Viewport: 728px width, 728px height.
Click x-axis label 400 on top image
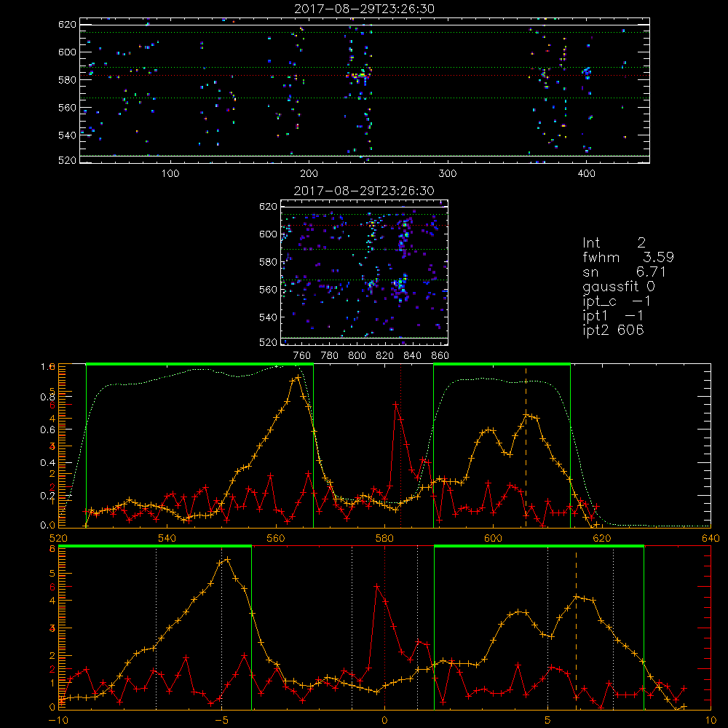click(586, 174)
